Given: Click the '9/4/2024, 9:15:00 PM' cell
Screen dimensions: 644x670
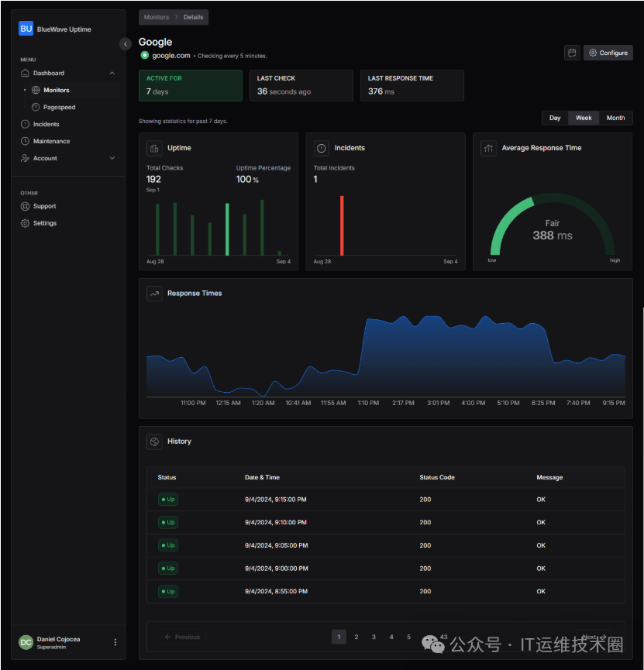Looking at the screenshot, I should coord(276,500).
